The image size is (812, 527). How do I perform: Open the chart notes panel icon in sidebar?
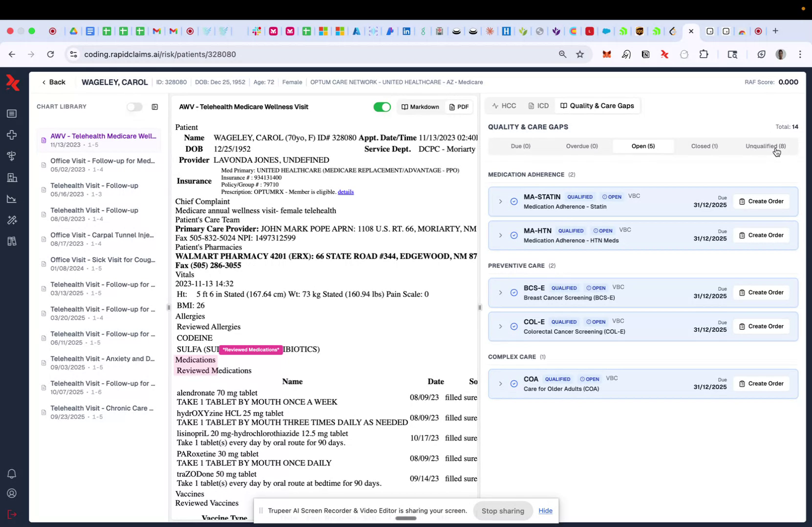pyautogui.click(x=12, y=113)
